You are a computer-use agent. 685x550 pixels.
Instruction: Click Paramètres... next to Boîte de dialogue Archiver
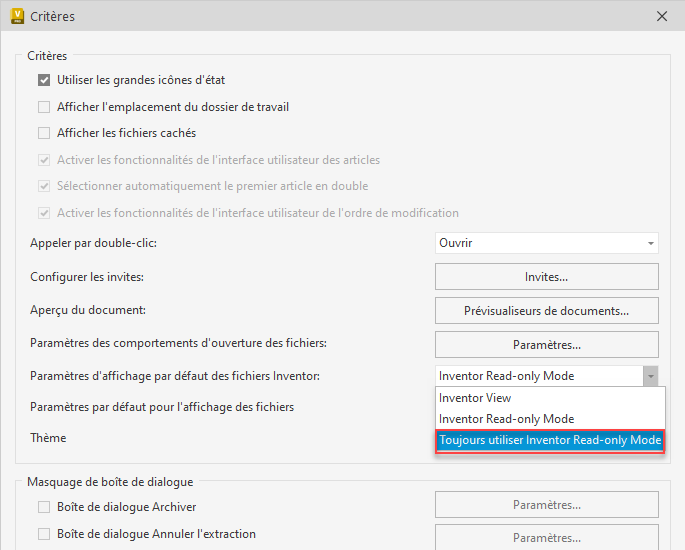(x=547, y=505)
